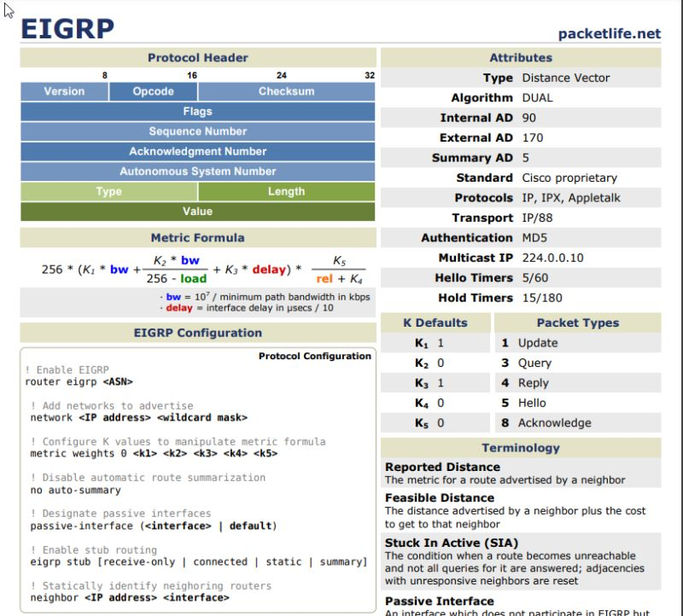
Task: Click the Checksum header field
Action: [x=286, y=91]
